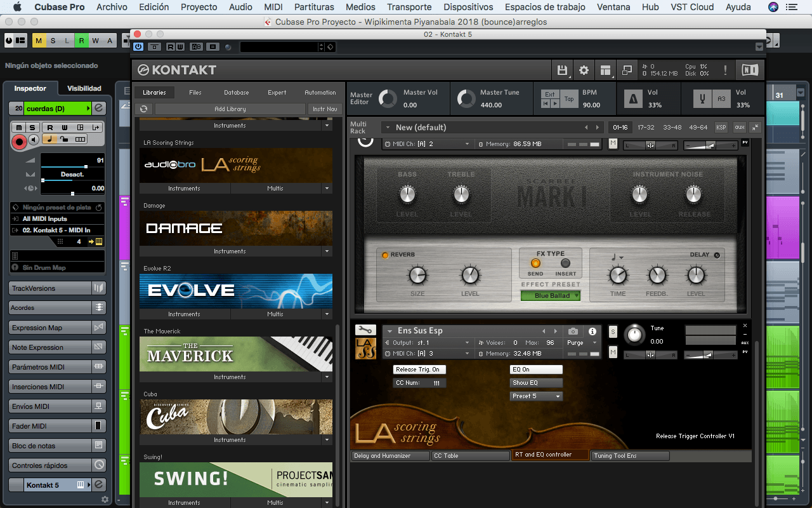Screen dimensions: 812x508
Task: Open the Blue Ballad effect preset dropdown
Action: (x=551, y=295)
